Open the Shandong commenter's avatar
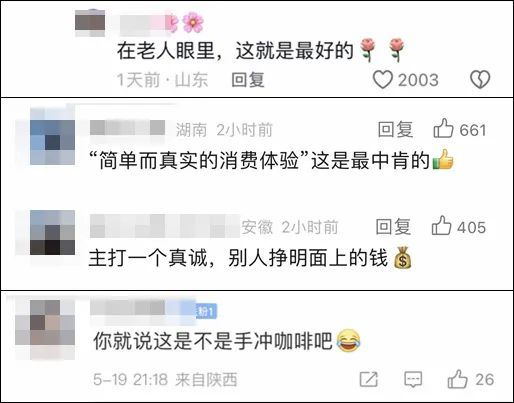The image size is (514, 403). (90, 23)
